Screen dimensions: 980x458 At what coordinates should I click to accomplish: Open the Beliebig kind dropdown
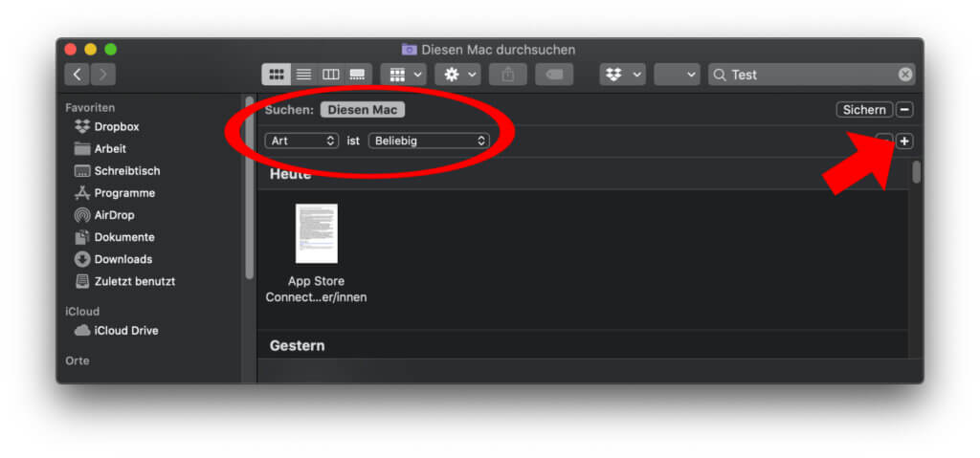coord(429,141)
